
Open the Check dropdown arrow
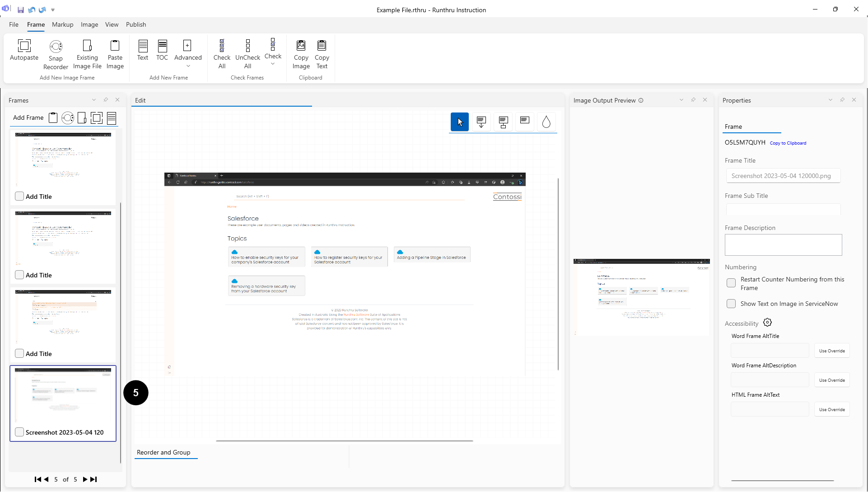point(273,64)
